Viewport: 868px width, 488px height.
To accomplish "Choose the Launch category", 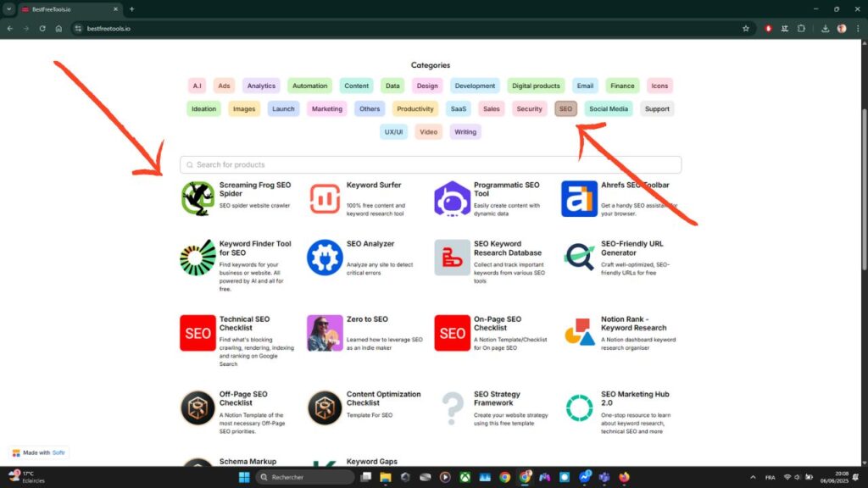I will [283, 109].
